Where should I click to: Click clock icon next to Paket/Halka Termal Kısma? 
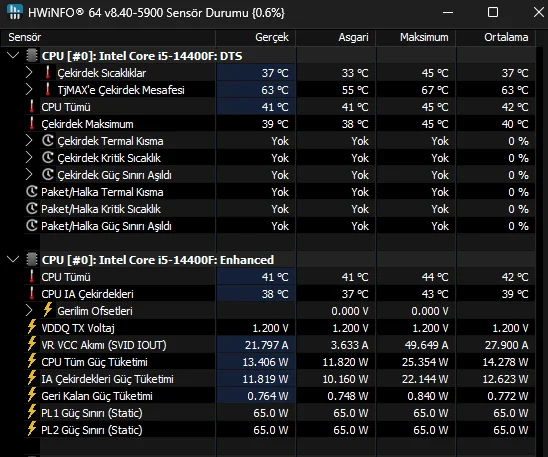tap(32, 191)
